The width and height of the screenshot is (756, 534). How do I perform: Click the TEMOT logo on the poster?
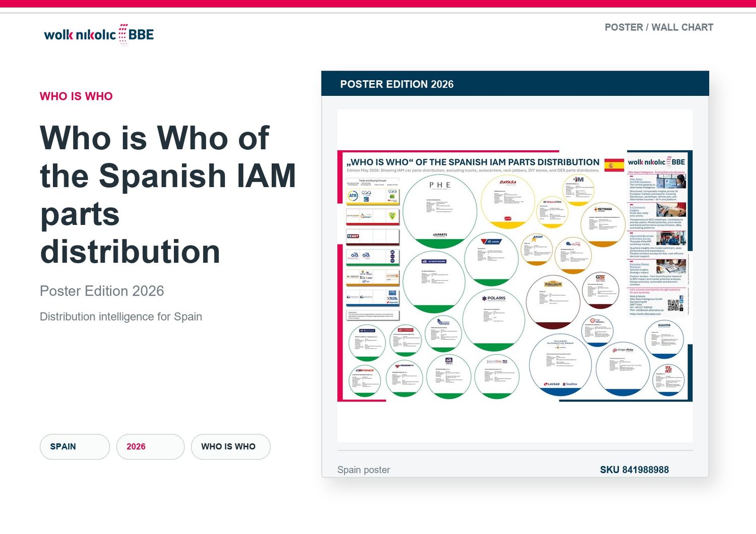(353, 236)
